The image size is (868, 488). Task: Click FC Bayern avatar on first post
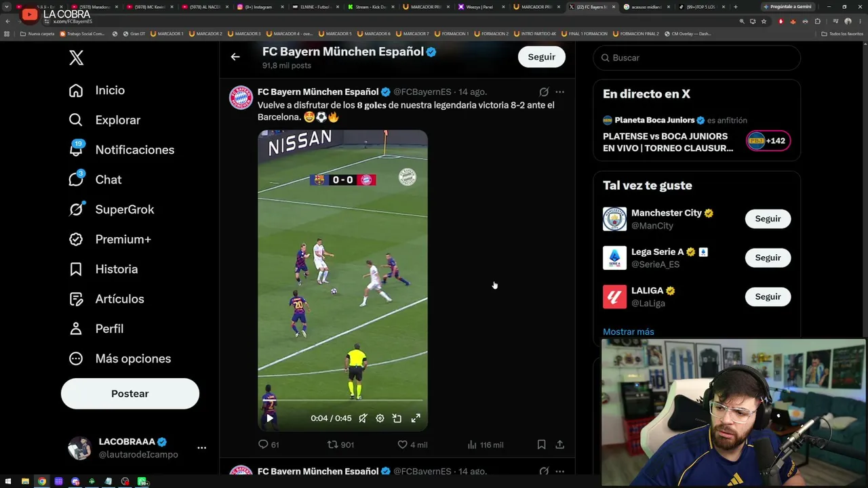click(x=241, y=98)
